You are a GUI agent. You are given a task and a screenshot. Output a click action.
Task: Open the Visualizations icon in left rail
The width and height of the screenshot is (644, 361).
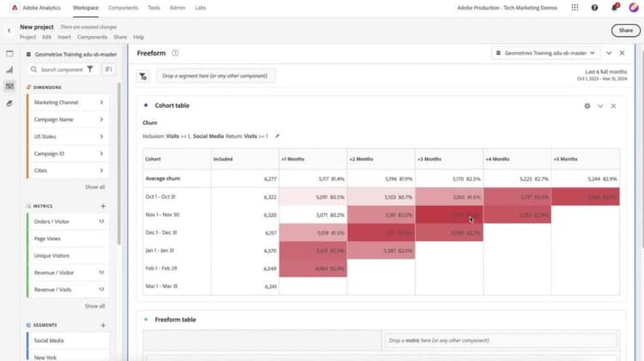(9, 69)
